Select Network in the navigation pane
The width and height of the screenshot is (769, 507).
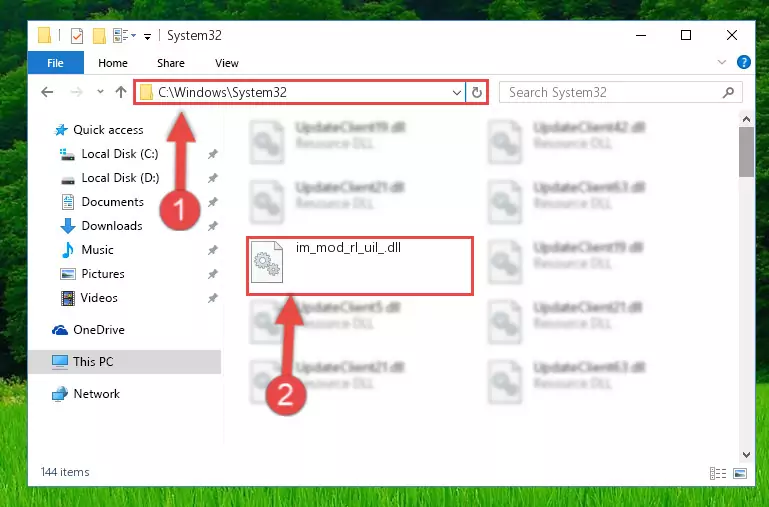97,394
